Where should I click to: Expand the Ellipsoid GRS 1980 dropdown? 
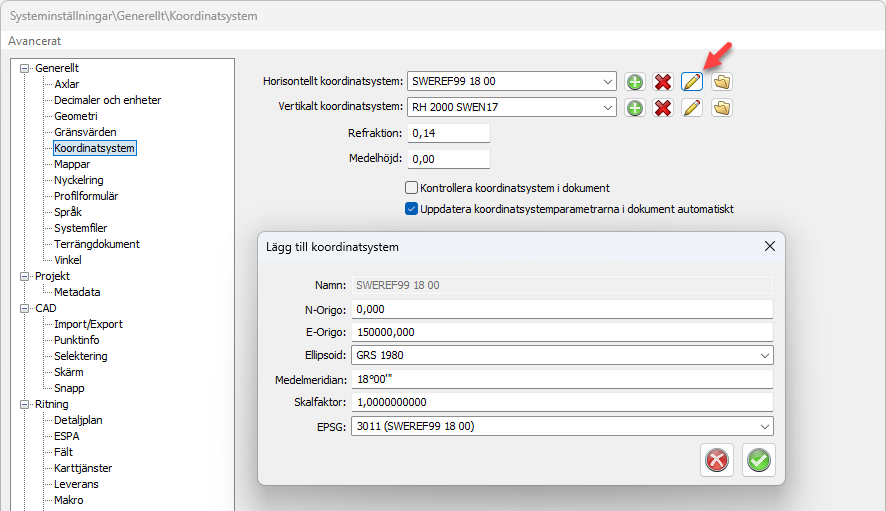click(765, 356)
